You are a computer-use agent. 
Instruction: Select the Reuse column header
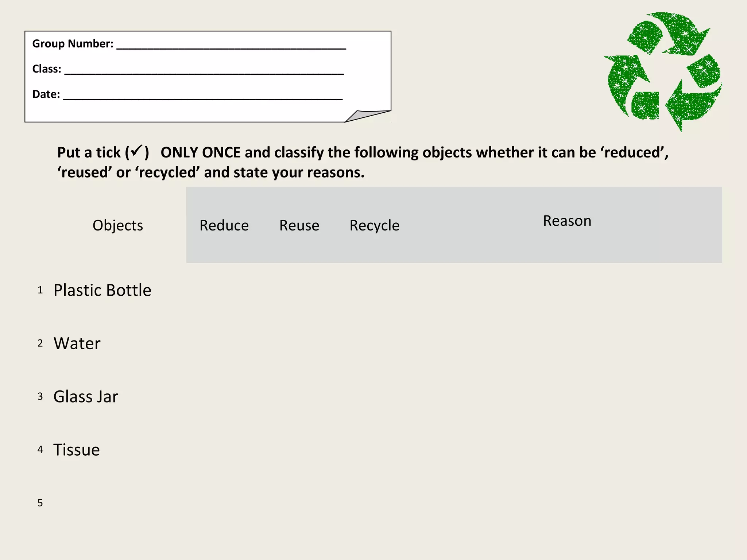coord(299,225)
